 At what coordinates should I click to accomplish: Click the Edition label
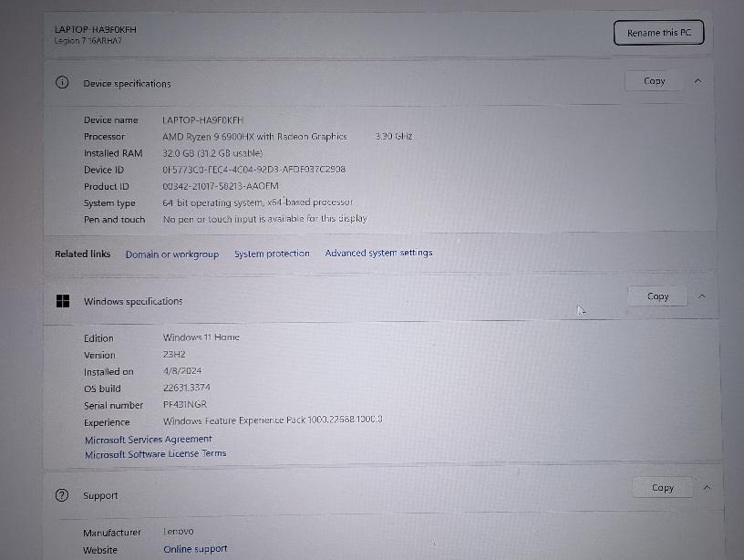point(98,338)
